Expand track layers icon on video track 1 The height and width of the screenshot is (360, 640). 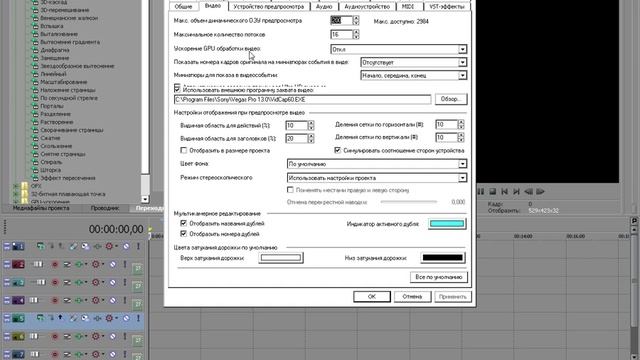click(40, 246)
